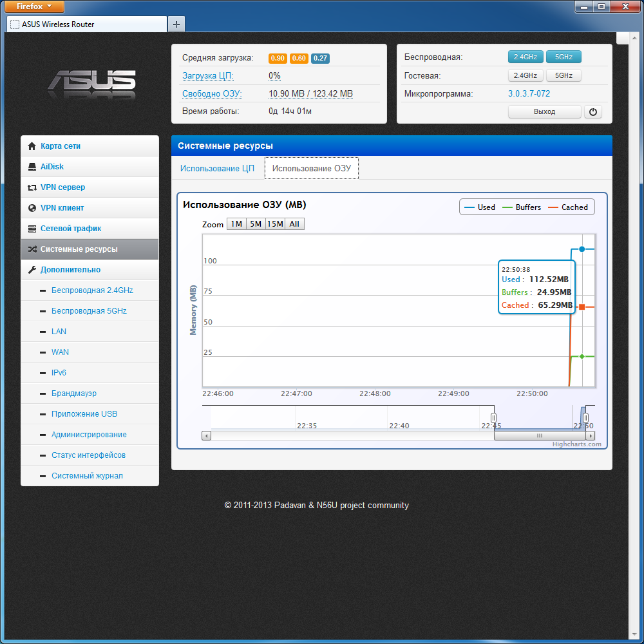Open the Сетевой трафик page

(90, 229)
